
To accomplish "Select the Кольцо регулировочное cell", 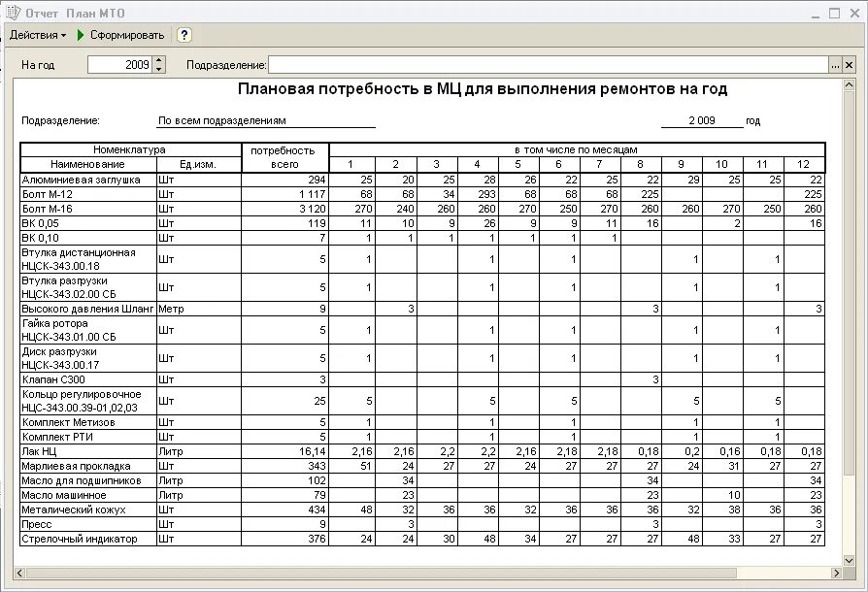I will pyautogui.click(x=88, y=401).
